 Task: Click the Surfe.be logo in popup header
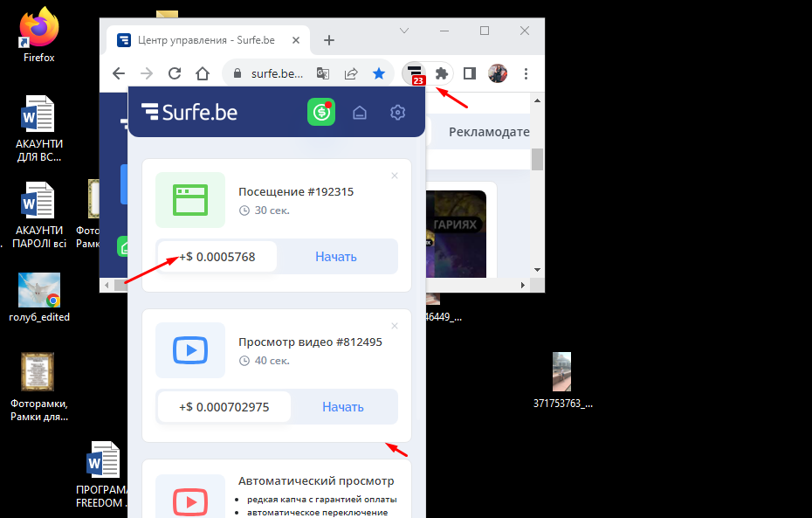click(x=189, y=112)
